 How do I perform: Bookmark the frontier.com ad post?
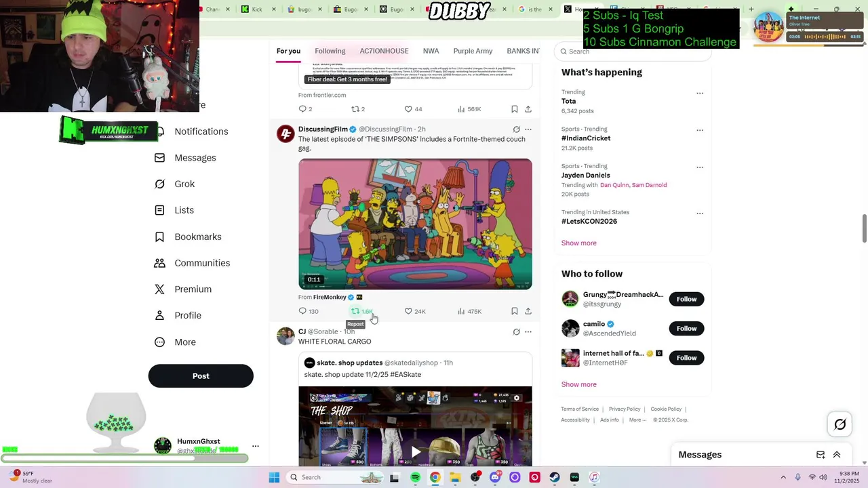tap(515, 109)
